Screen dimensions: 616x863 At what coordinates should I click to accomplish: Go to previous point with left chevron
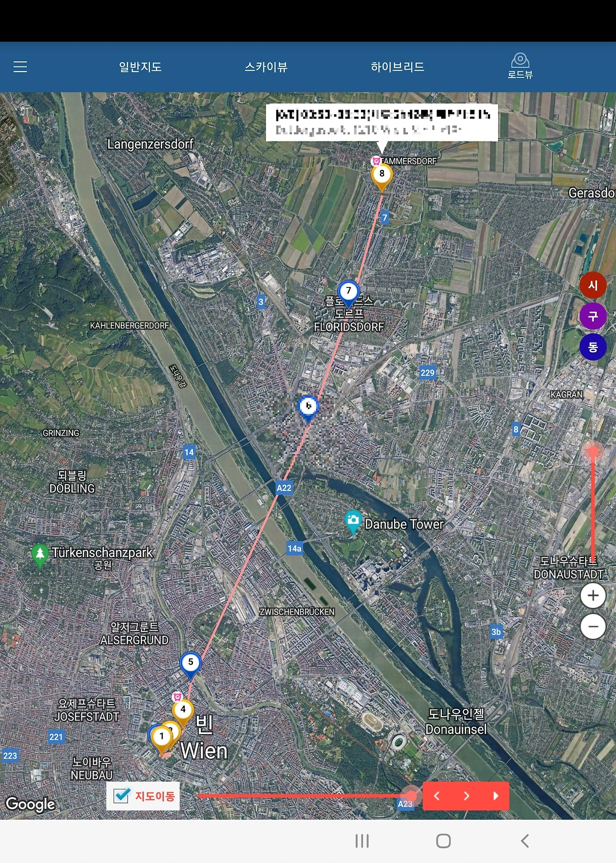pos(436,796)
